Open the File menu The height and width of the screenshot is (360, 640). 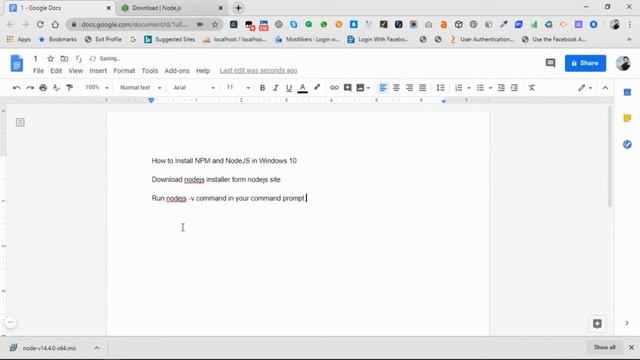click(38, 71)
